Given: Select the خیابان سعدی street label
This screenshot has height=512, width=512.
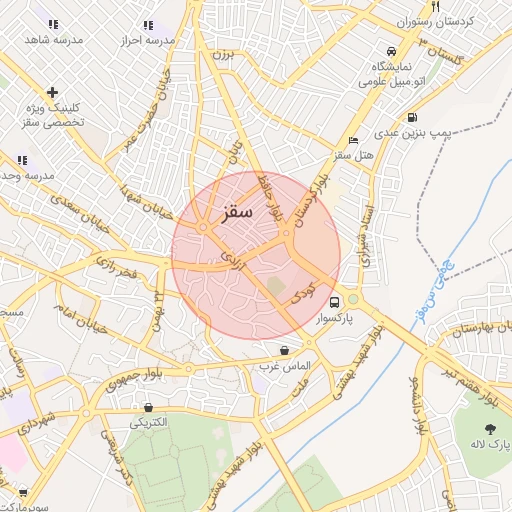Looking at the screenshot, I should pyautogui.click(x=80, y=214).
